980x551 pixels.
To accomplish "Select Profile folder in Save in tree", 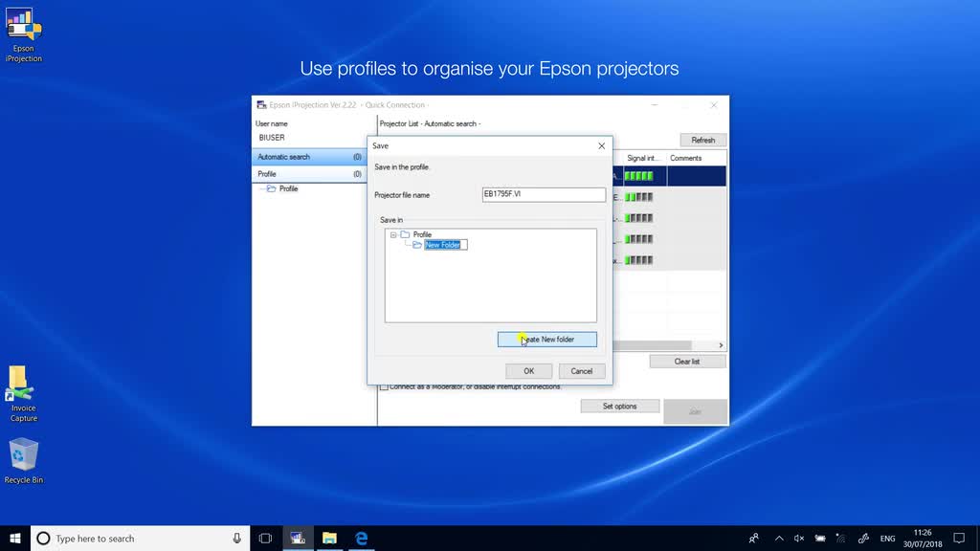I will [x=422, y=234].
